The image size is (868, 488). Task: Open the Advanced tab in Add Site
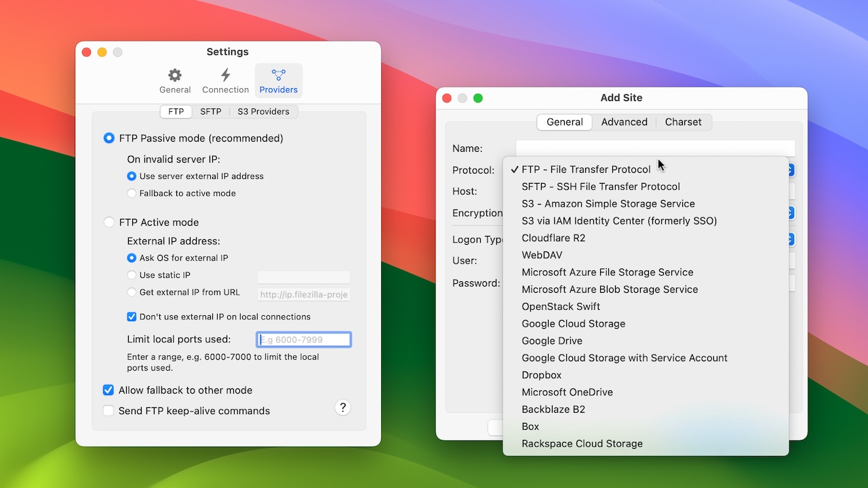click(624, 122)
